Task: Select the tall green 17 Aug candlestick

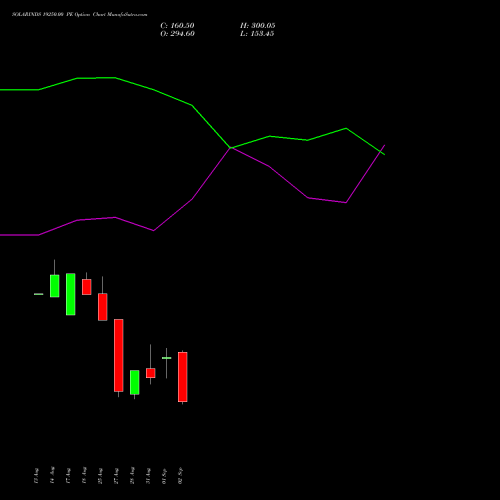Action: pos(71,294)
